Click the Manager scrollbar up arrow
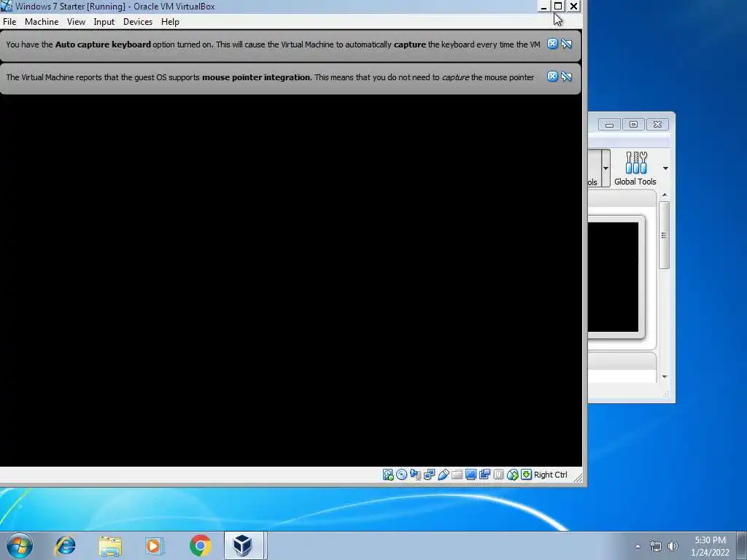Image resolution: width=747 pixels, height=560 pixels. click(x=665, y=195)
